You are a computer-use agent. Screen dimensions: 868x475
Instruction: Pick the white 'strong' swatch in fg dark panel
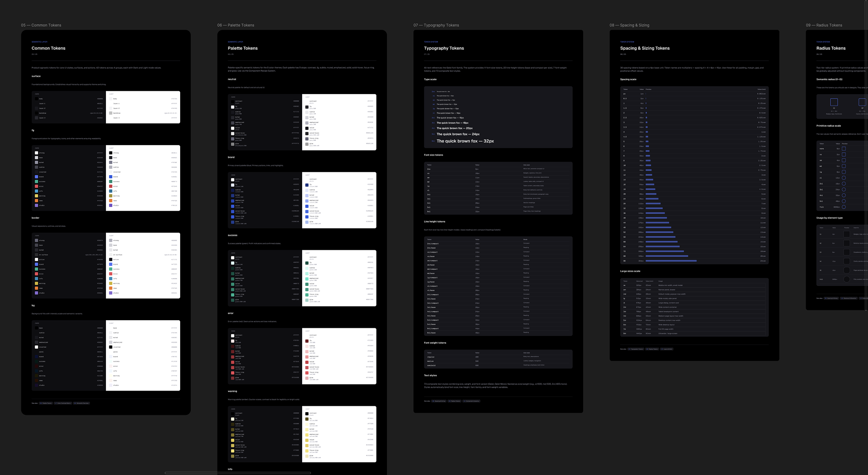click(36, 153)
